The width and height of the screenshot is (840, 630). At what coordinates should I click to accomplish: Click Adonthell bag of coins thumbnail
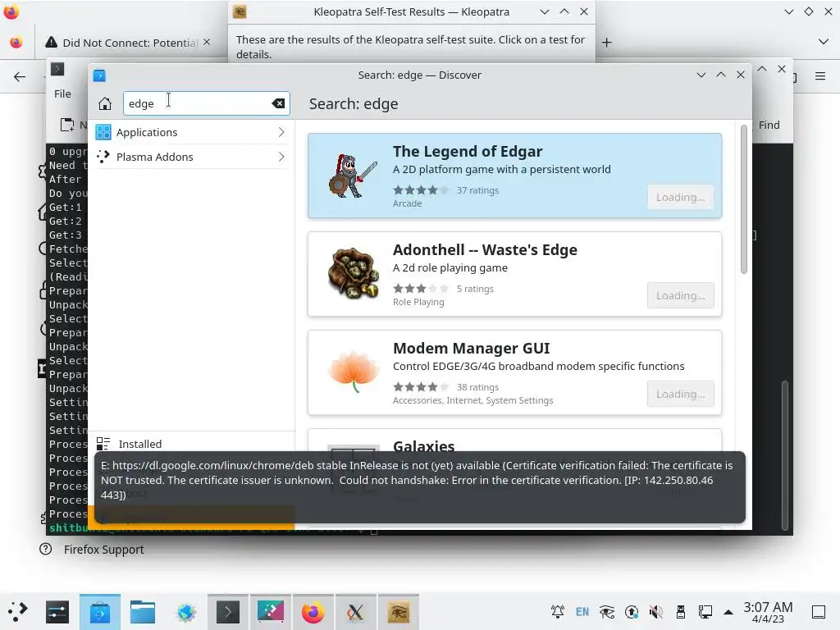(353, 273)
